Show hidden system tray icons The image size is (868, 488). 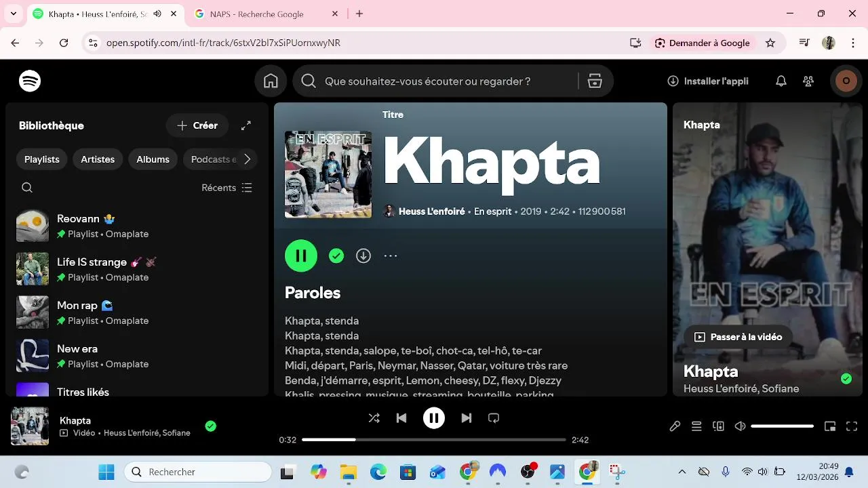(x=682, y=472)
